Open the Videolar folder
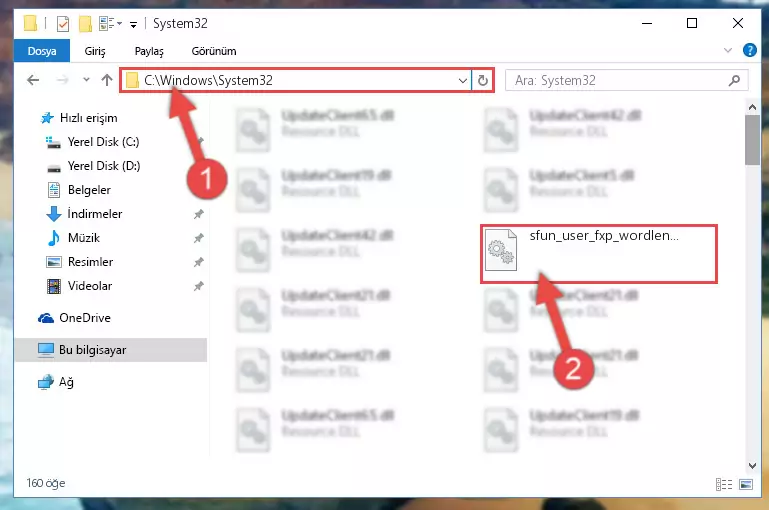Viewport: 769px width, 510px height. [90, 286]
